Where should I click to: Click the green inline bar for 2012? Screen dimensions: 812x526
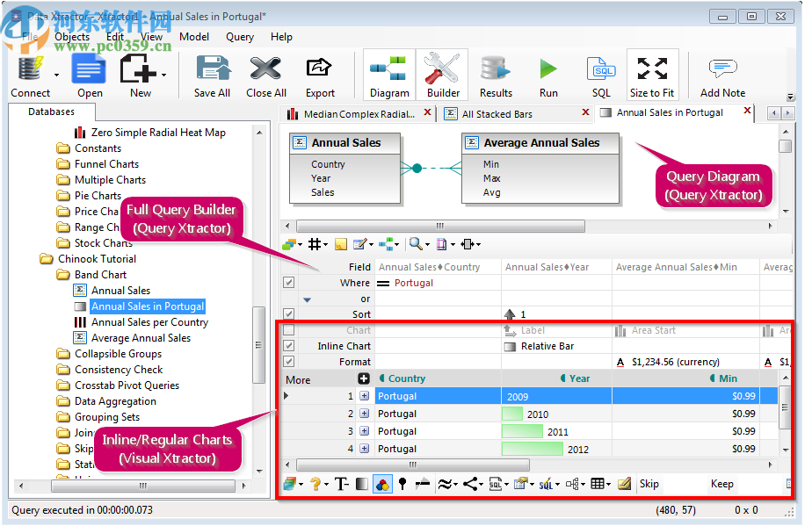point(533,449)
